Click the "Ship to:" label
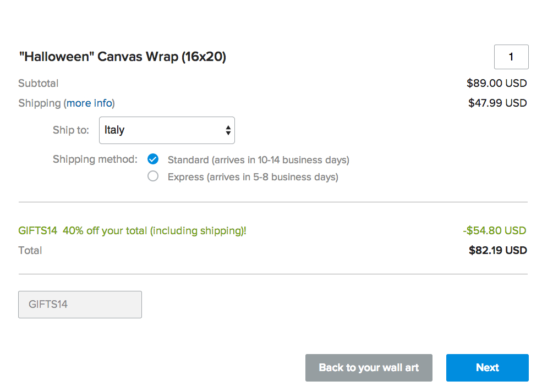Image resolution: width=542 pixels, height=392 pixels. 70,130
